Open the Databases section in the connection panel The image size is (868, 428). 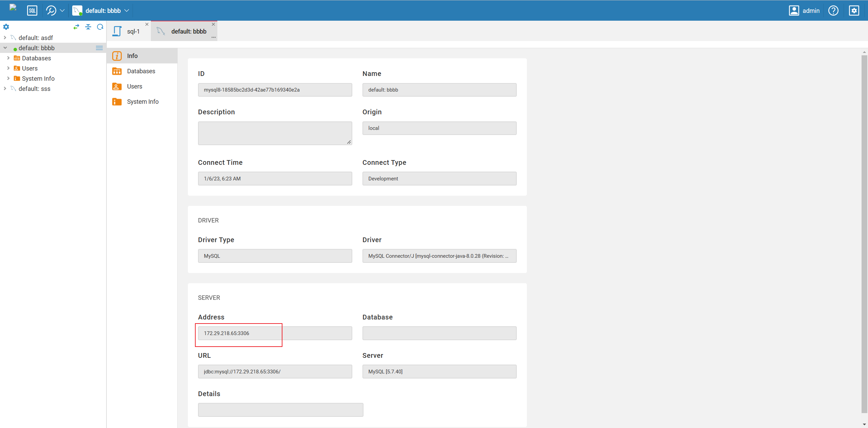pyautogui.click(x=141, y=71)
